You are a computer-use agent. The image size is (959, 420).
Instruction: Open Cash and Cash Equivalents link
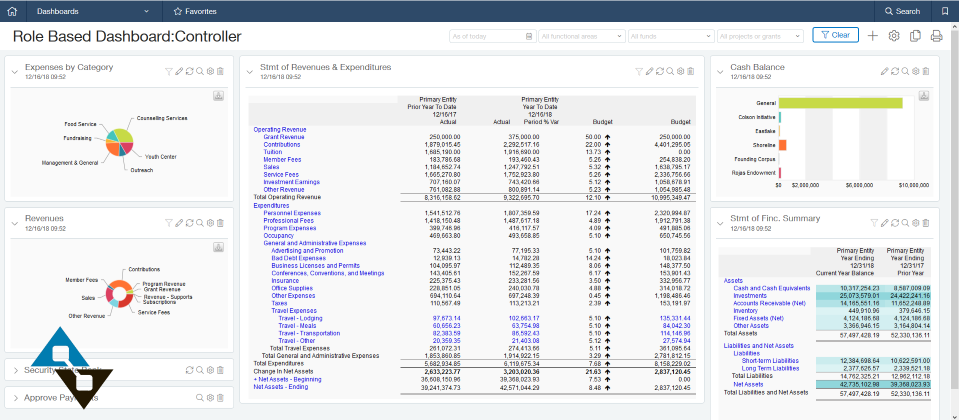[772, 288]
